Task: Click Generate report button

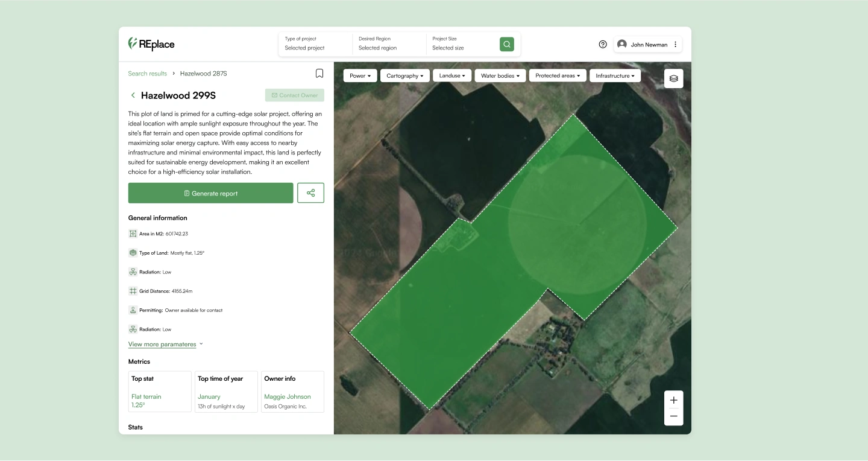Action: pyautogui.click(x=210, y=193)
